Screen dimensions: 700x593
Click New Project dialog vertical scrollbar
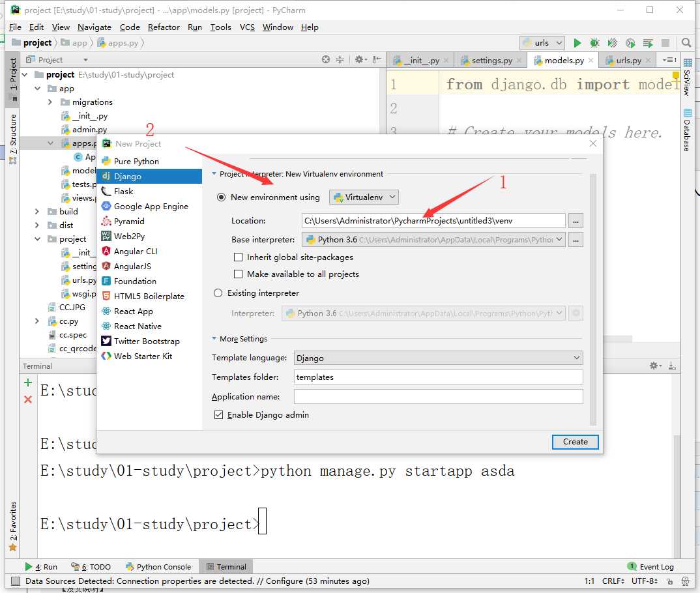pyautogui.click(x=593, y=299)
